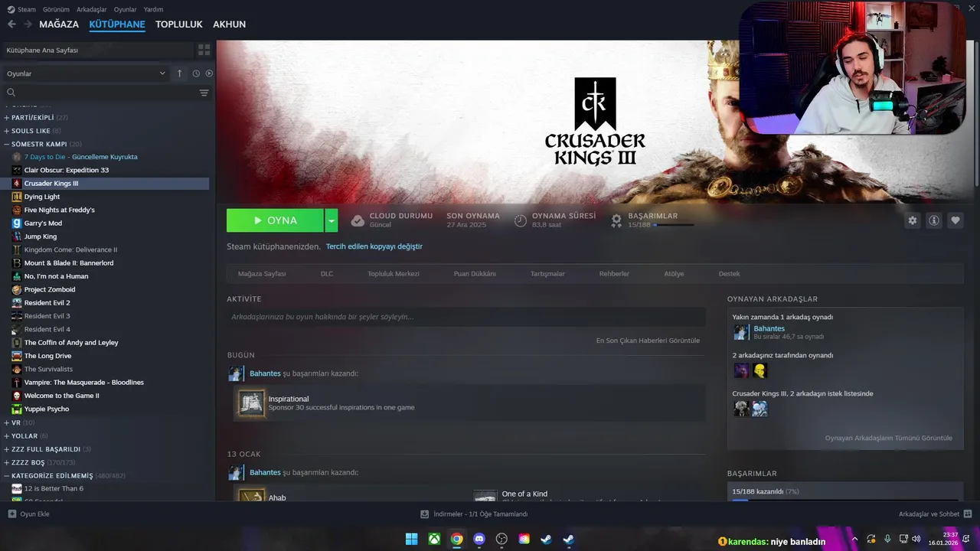Click the library search field
980x551 pixels.
(x=99, y=93)
